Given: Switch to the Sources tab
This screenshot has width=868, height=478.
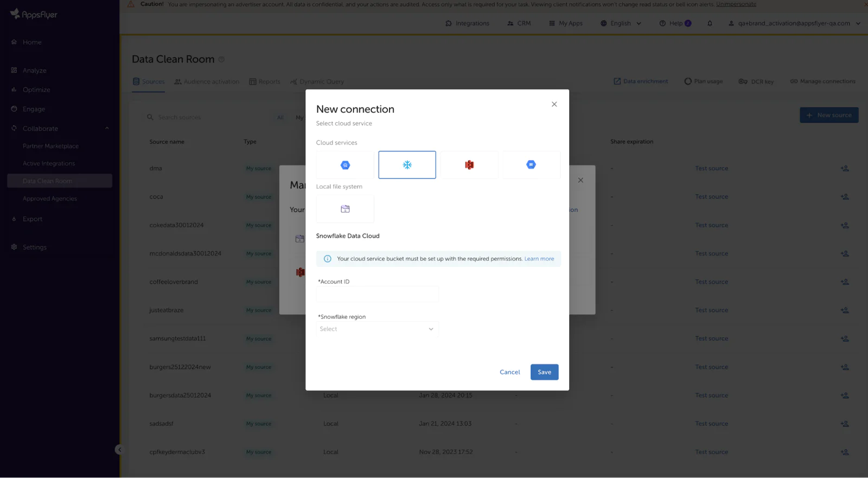Looking at the screenshot, I should point(149,82).
